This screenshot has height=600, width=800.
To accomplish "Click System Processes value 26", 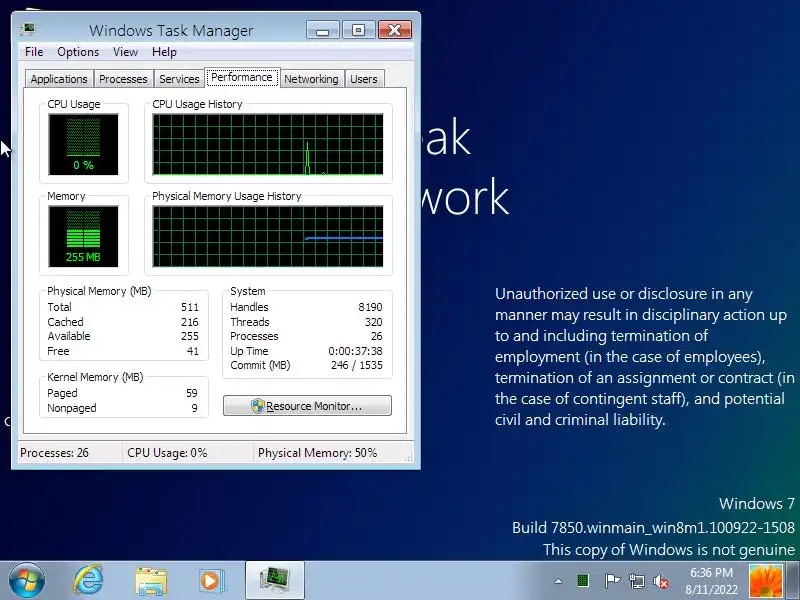I will point(377,336).
